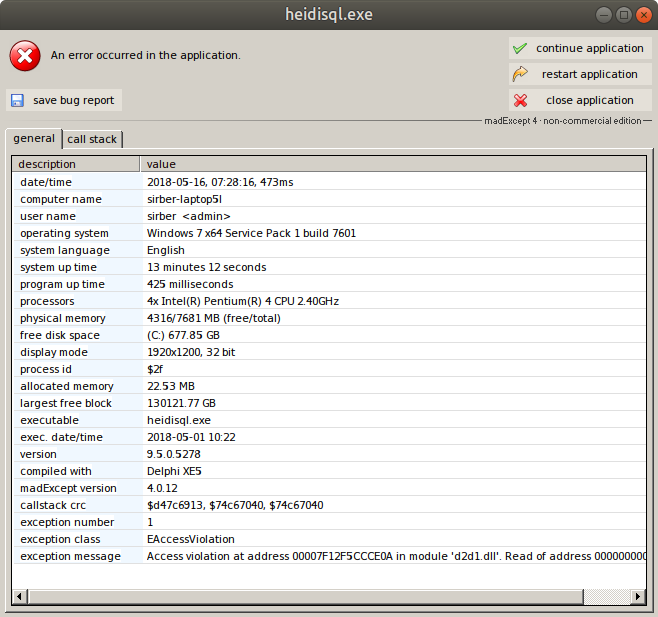Select value 22.53 MB

pos(171,386)
